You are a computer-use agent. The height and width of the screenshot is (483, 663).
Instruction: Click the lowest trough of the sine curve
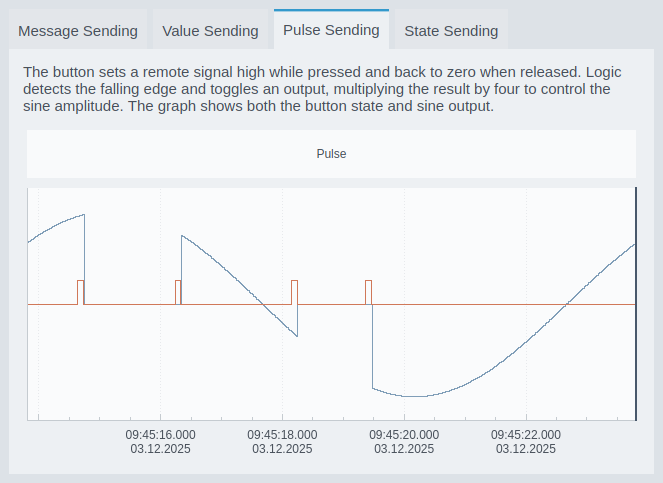[414, 396]
